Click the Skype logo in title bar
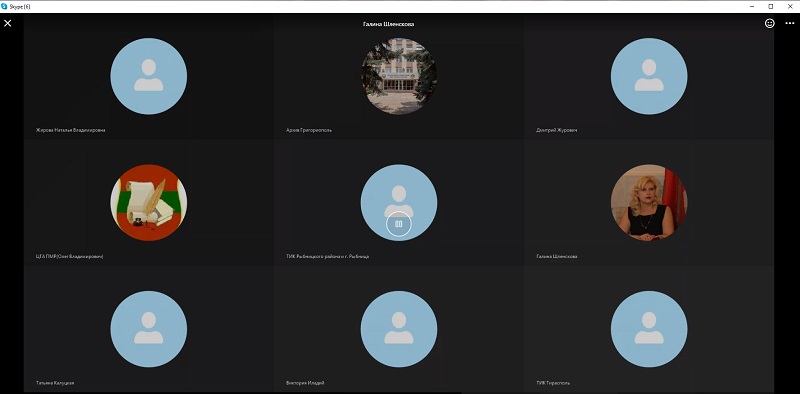Viewport: 800px width, 394px height. click(4, 6)
